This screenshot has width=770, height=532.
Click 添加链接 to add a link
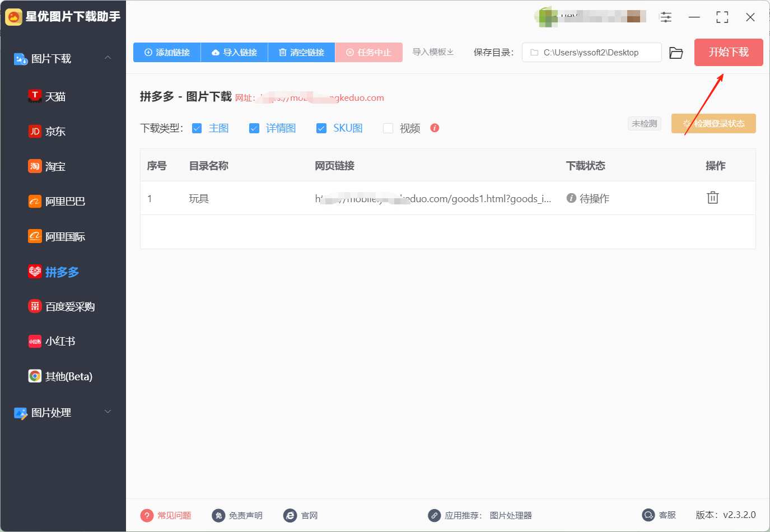pos(167,52)
